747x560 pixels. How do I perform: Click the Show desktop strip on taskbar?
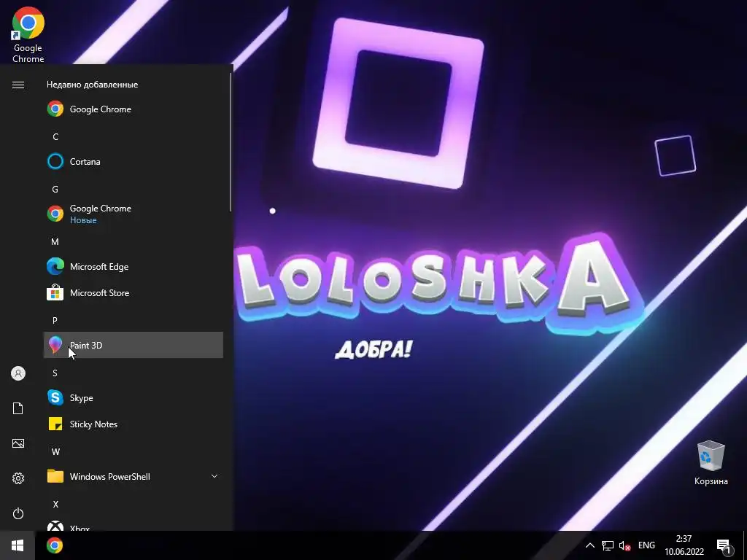(745, 545)
